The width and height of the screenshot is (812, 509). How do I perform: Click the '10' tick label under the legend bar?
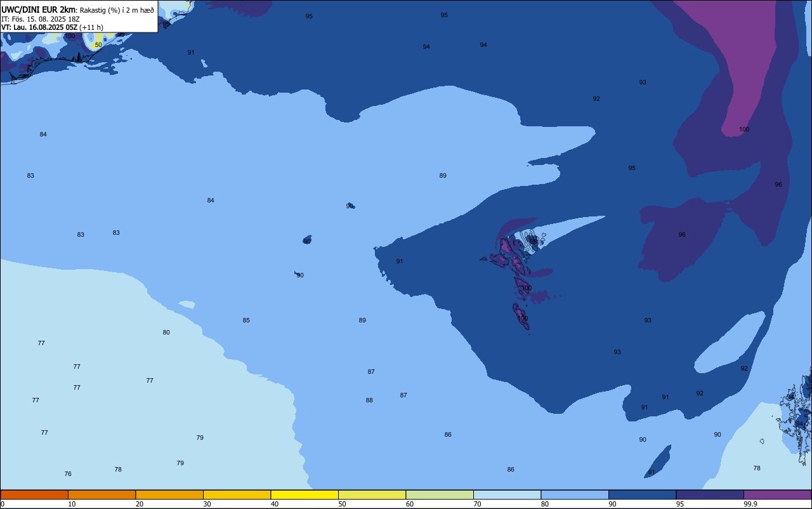coord(72,504)
